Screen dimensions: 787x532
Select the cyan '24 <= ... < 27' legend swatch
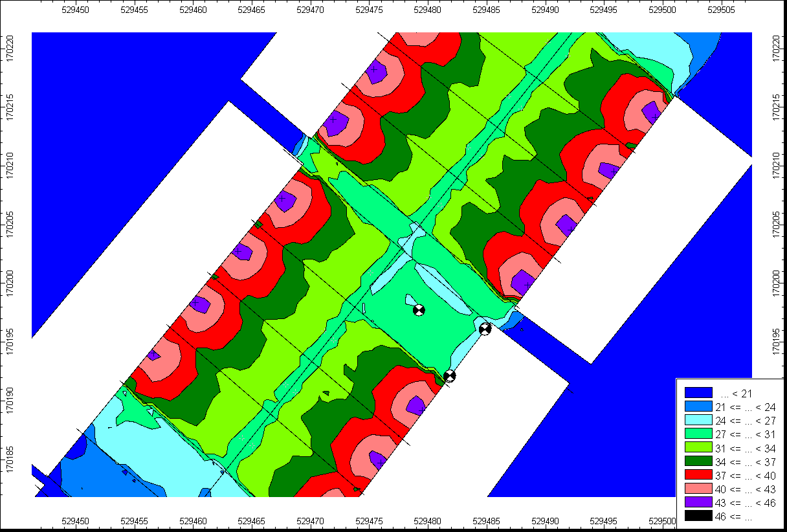click(698, 421)
